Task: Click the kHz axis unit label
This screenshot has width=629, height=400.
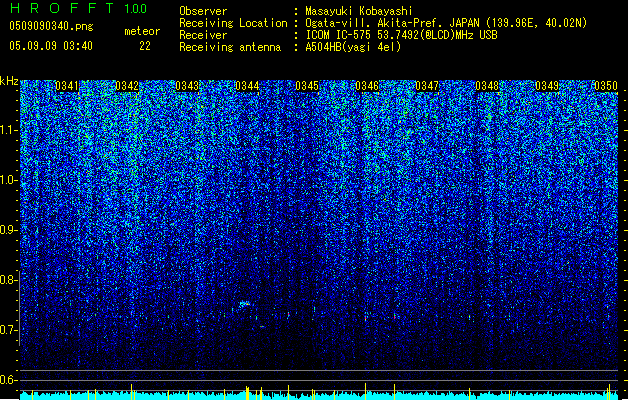Action: 9,81
